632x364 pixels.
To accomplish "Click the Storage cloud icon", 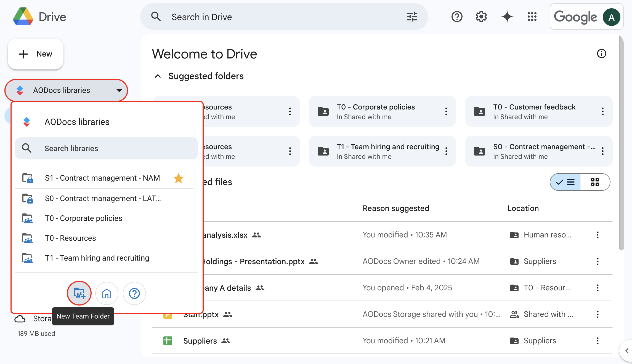I will [20, 319].
